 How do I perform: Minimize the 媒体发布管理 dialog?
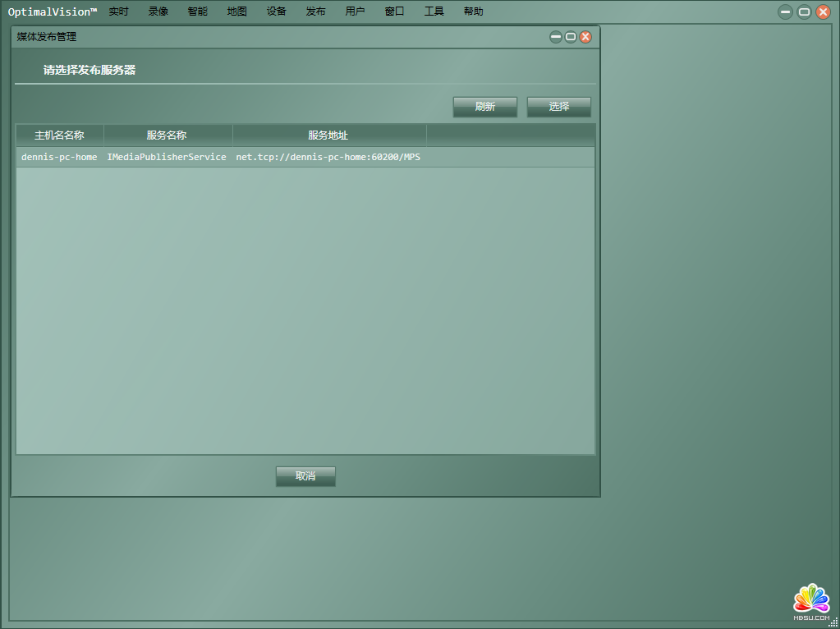(556, 37)
